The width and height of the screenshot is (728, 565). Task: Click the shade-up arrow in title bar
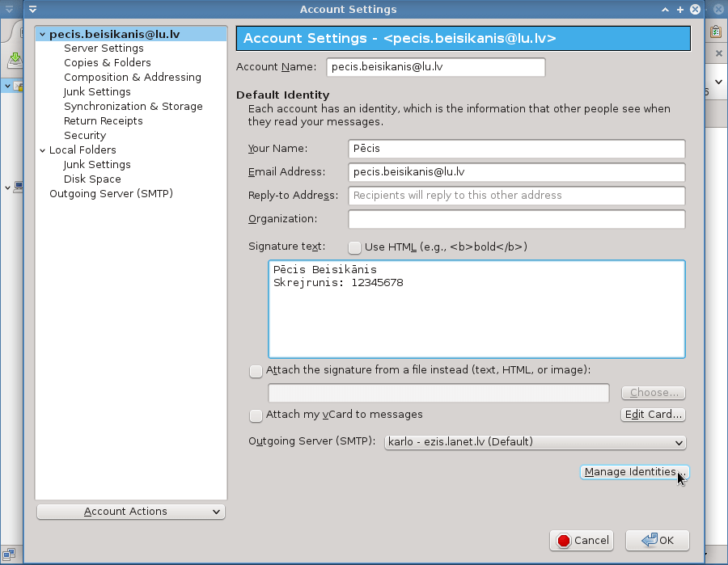click(x=666, y=9)
